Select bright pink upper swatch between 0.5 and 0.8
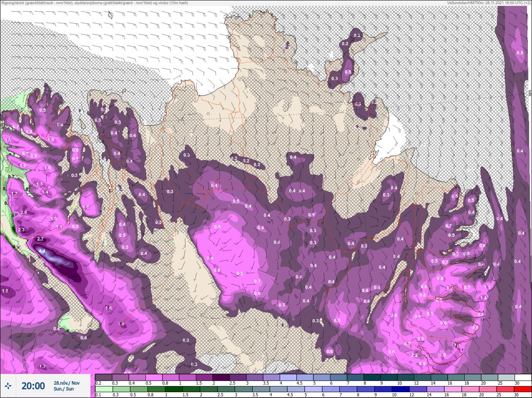 (x=155, y=377)
